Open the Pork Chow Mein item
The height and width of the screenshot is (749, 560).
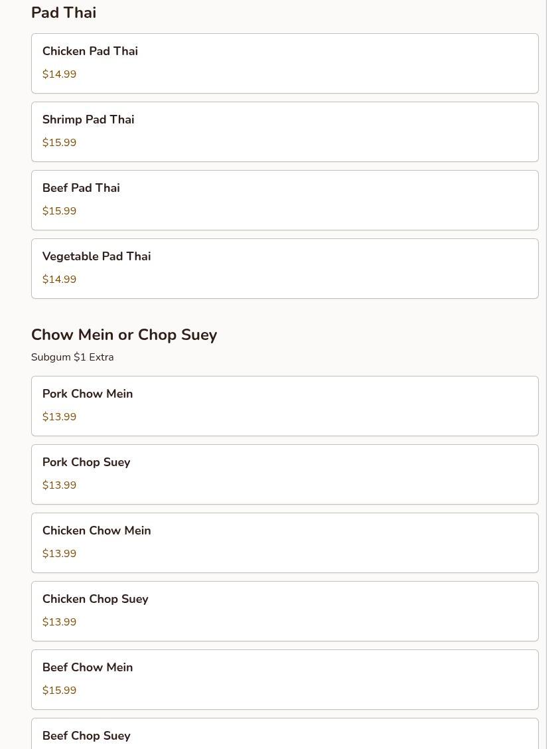point(285,406)
